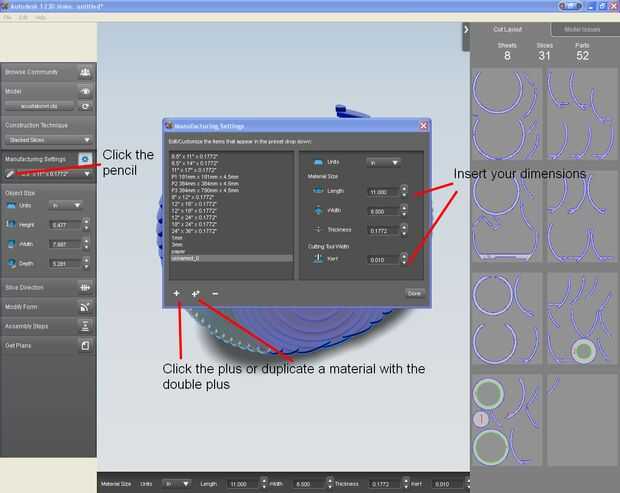
Task: Click double plus icon to duplicate material
Action: (195, 293)
